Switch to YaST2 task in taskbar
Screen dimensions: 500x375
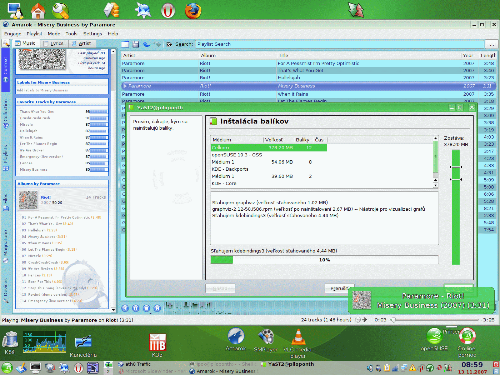(289, 365)
